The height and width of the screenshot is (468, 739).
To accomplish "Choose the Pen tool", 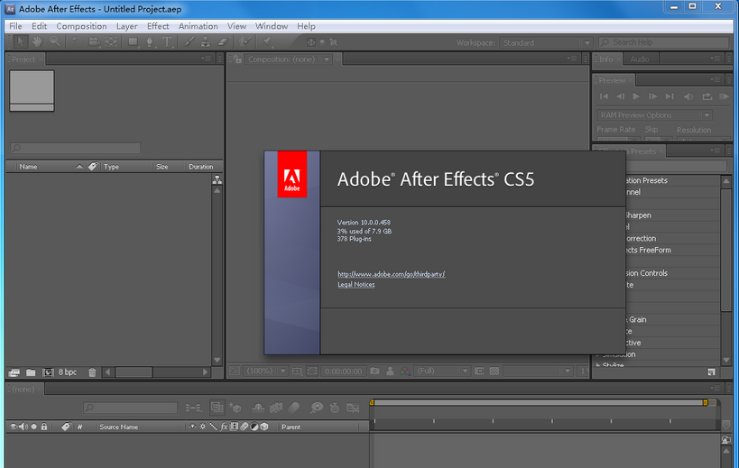I will (150, 42).
